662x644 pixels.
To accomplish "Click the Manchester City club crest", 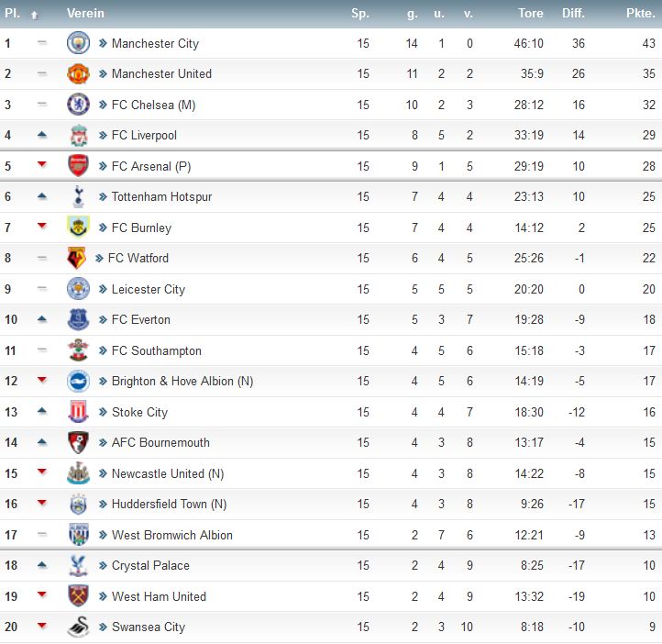I will (78, 42).
